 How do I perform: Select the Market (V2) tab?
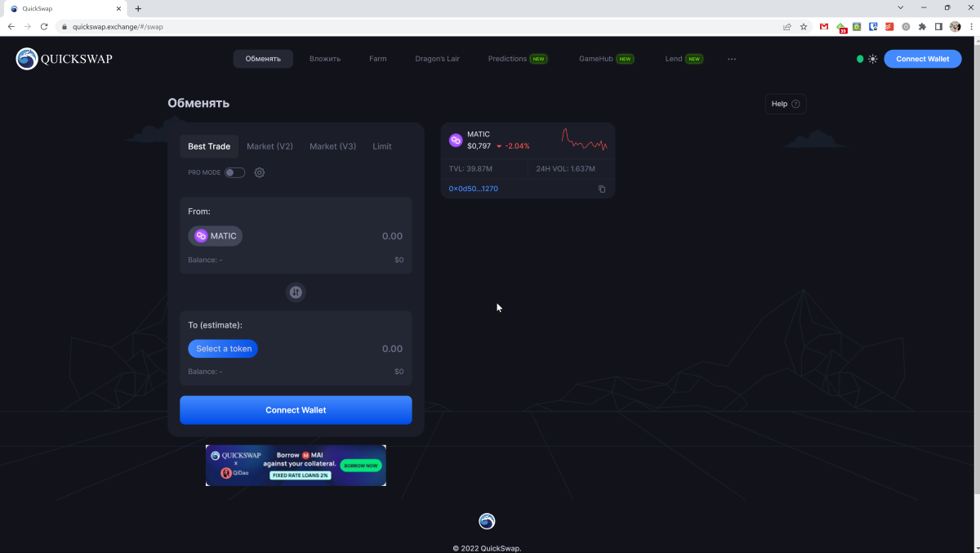tap(269, 146)
